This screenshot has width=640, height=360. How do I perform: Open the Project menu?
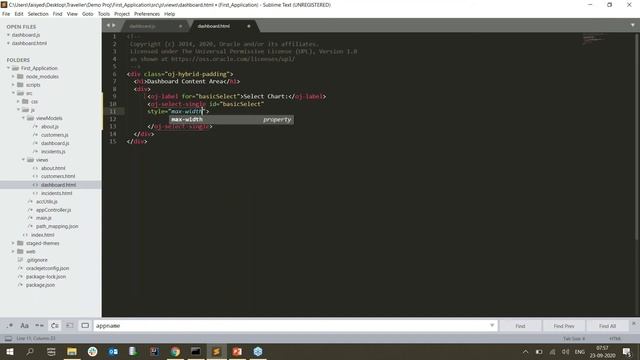pyautogui.click(x=122, y=14)
